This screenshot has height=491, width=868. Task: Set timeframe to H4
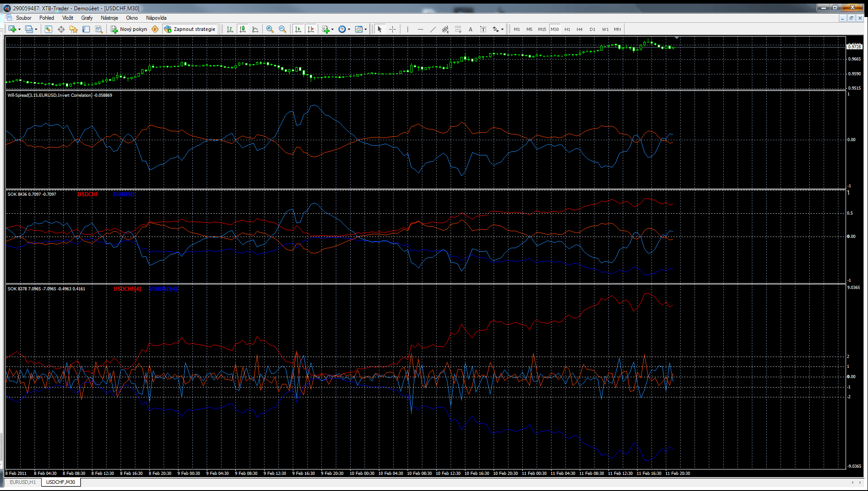point(580,29)
